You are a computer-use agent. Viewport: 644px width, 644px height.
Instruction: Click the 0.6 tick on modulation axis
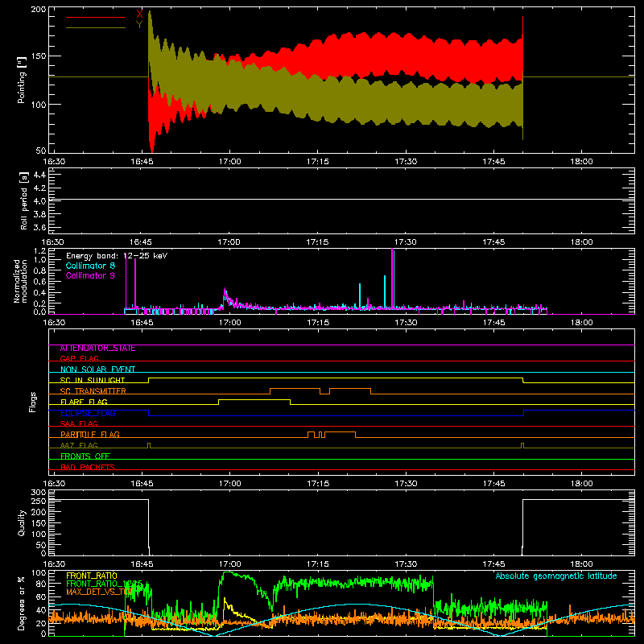point(39,282)
